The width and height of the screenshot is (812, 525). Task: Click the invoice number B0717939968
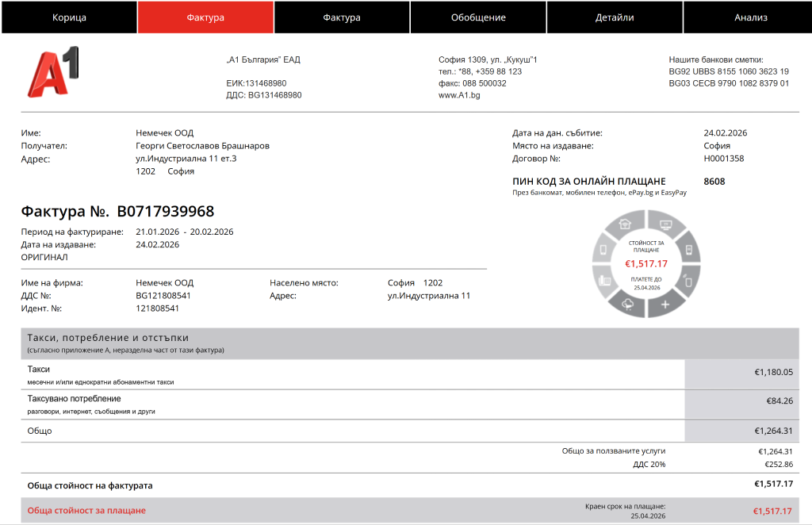(165, 211)
